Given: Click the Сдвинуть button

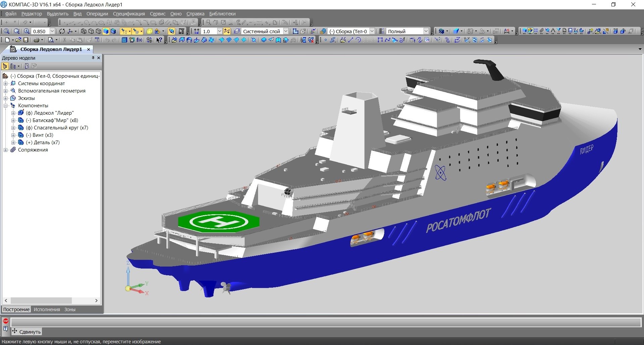Looking at the screenshot, I should (27, 332).
